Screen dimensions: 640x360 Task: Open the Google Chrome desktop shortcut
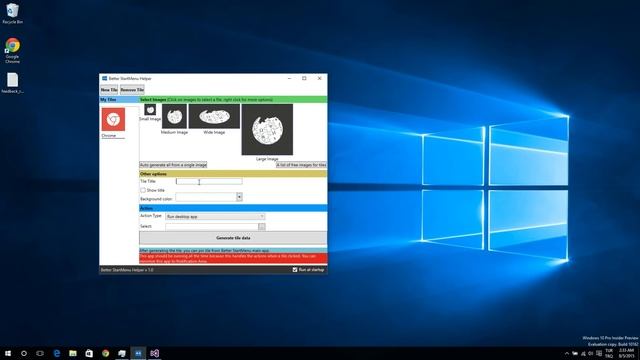(x=12, y=50)
